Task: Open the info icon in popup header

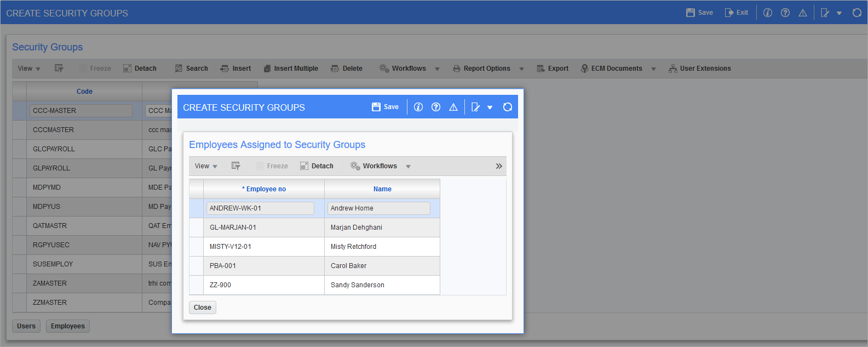Action: (418, 107)
